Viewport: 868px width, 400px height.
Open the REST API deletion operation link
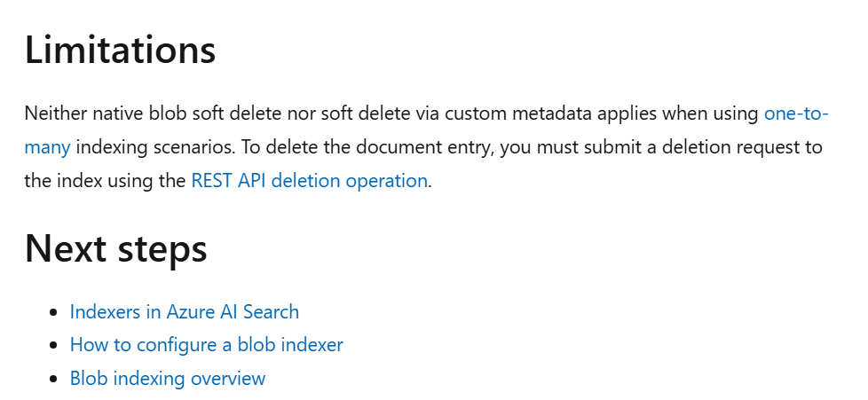(309, 181)
